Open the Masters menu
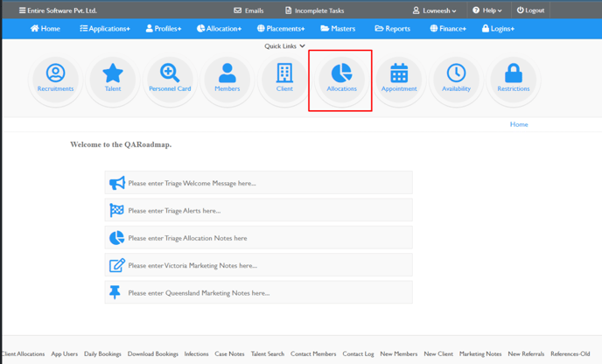602x364 pixels. click(338, 28)
